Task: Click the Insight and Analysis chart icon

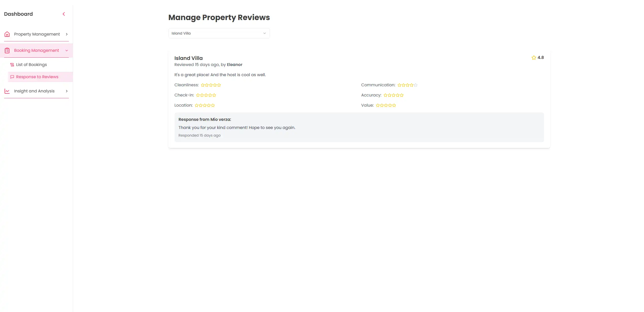Action: (x=7, y=91)
